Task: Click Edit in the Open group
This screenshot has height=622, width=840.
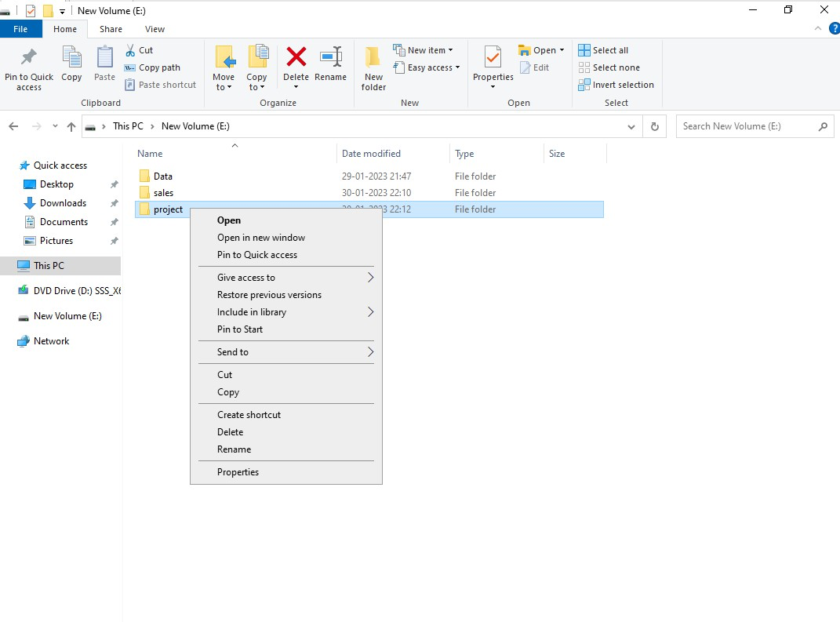Action: click(x=535, y=67)
